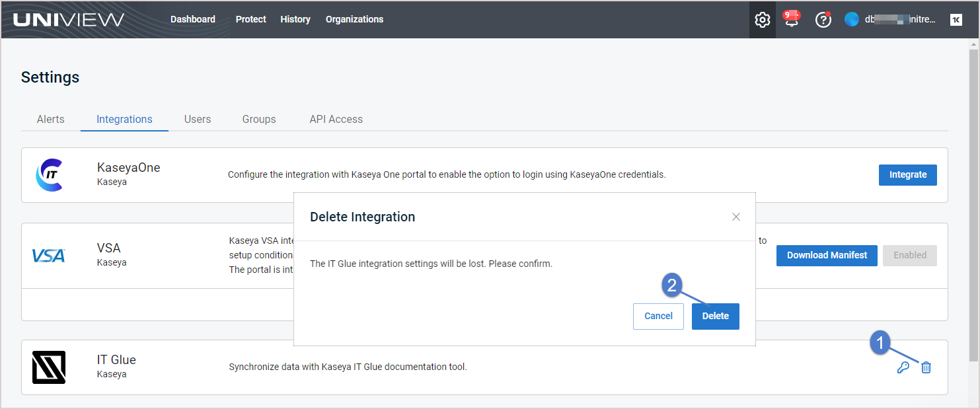Viewport: 980px width, 409px height.
Task: Open the Organizations menu
Action: coord(354,19)
